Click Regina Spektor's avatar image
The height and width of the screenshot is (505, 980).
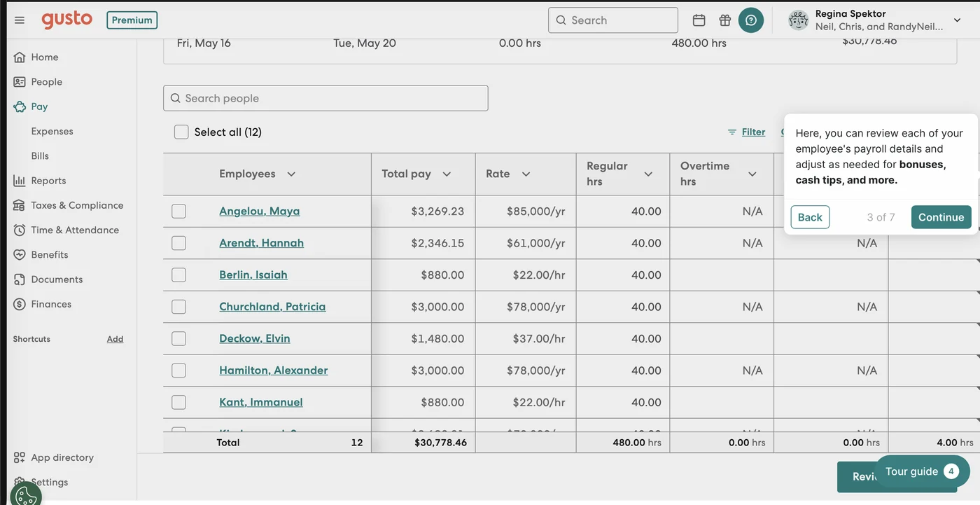click(798, 20)
